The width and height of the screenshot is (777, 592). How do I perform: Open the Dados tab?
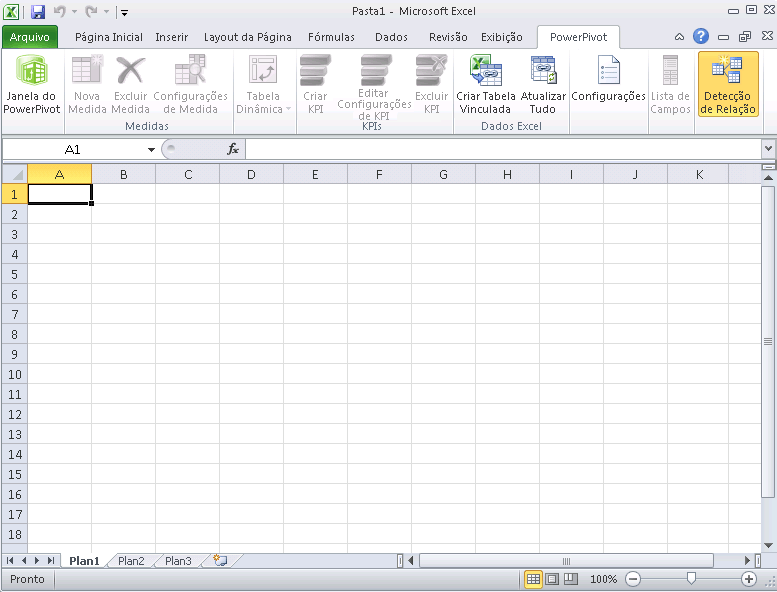[391, 37]
